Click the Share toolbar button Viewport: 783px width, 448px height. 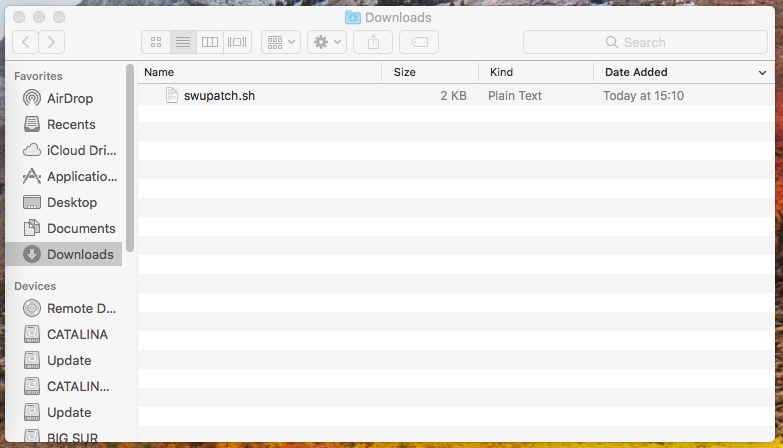[373, 42]
